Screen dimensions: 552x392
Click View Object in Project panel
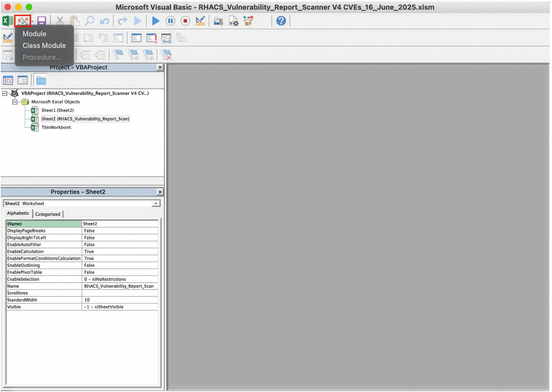coord(23,80)
